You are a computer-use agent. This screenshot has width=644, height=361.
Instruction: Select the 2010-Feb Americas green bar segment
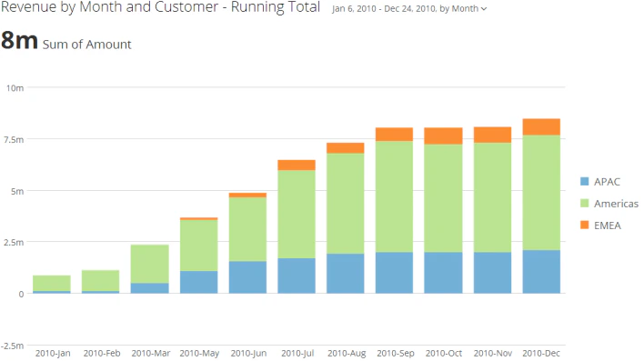[101, 280]
